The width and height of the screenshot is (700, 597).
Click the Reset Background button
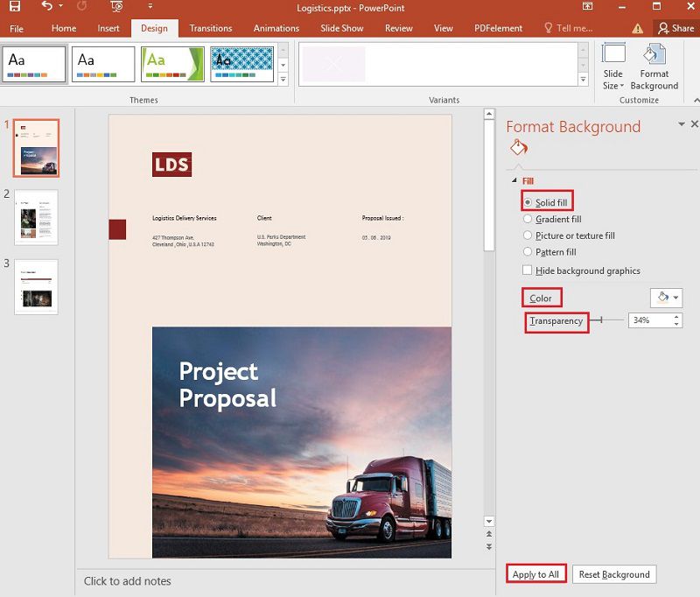click(x=614, y=573)
